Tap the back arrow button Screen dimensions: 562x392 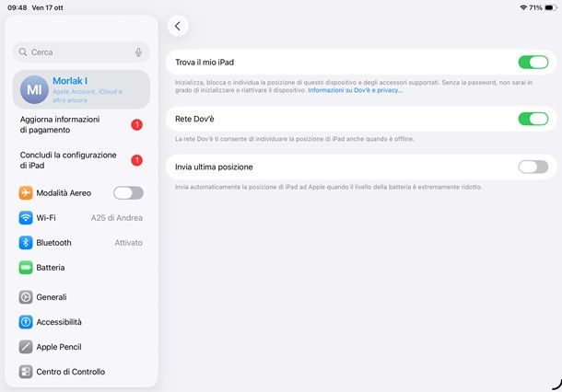pyautogui.click(x=178, y=26)
